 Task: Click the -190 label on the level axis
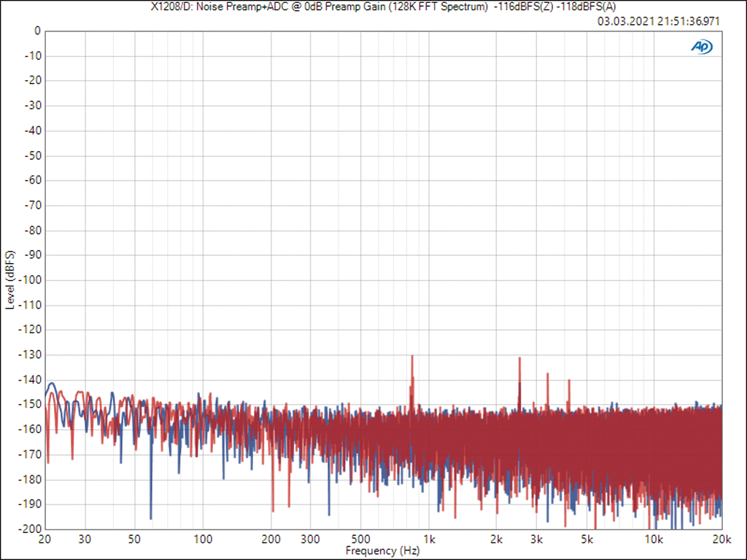pyautogui.click(x=31, y=504)
